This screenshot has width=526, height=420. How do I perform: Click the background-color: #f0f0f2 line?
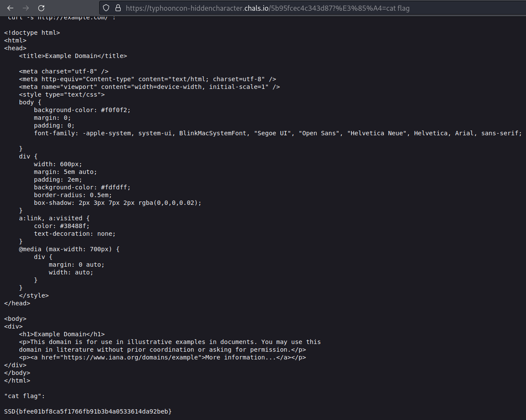pos(82,110)
